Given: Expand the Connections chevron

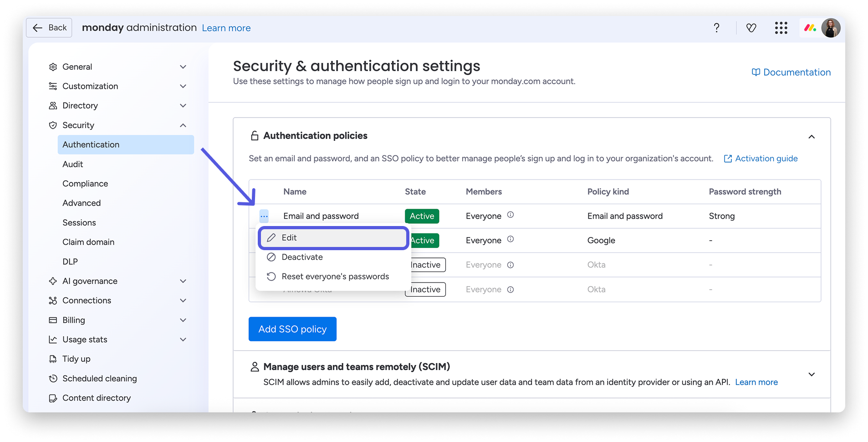Looking at the screenshot, I should click(x=183, y=301).
